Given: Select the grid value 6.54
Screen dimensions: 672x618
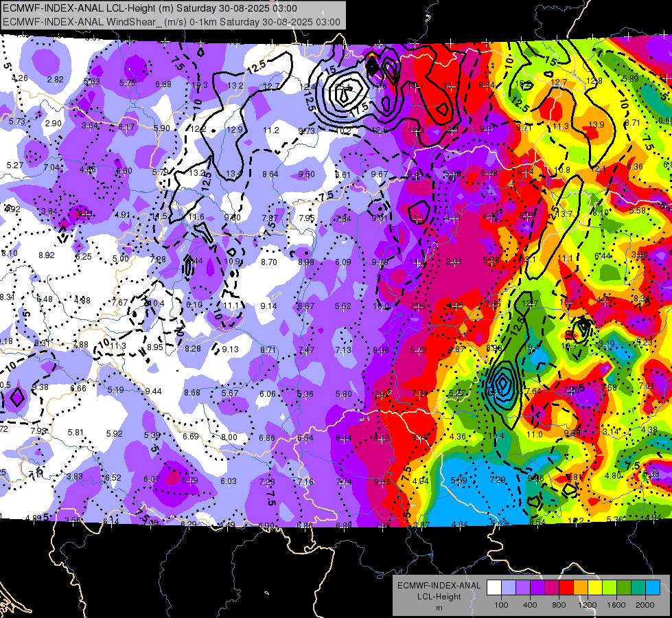Looking at the screenshot, I should (x=305, y=438).
